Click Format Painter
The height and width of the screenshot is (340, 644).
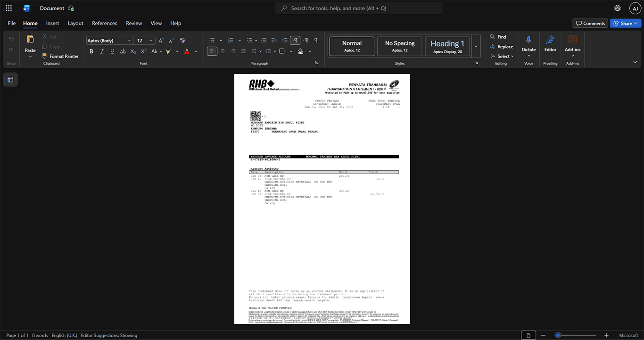[x=60, y=56]
